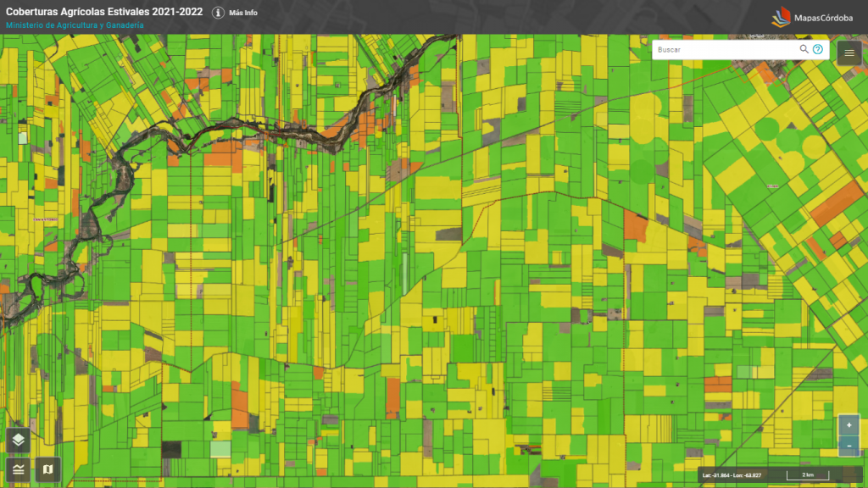868x488 pixels.
Task: Select the long diagonal orange parcel at right
Action: point(837,203)
